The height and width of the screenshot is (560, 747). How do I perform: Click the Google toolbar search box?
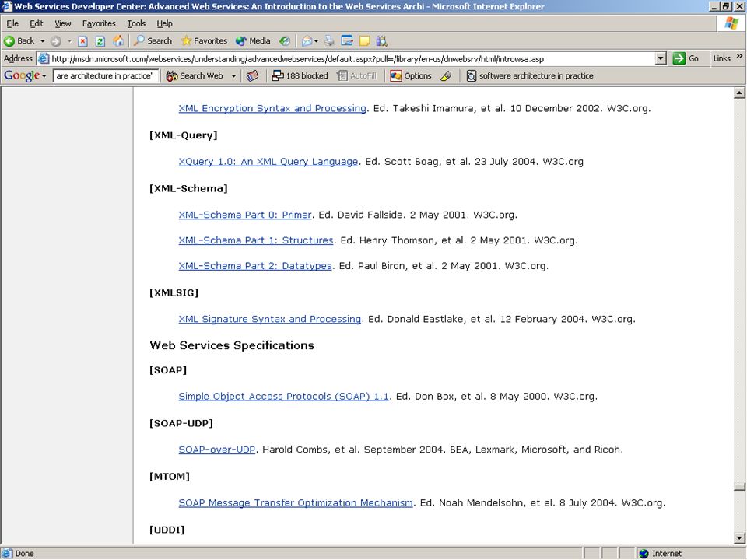(105, 75)
